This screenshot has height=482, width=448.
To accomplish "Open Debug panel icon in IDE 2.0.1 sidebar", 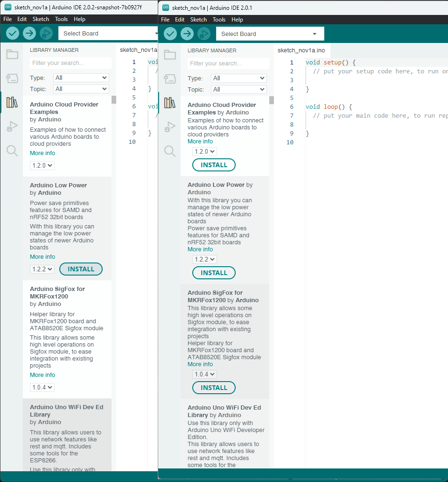I will coord(170,127).
